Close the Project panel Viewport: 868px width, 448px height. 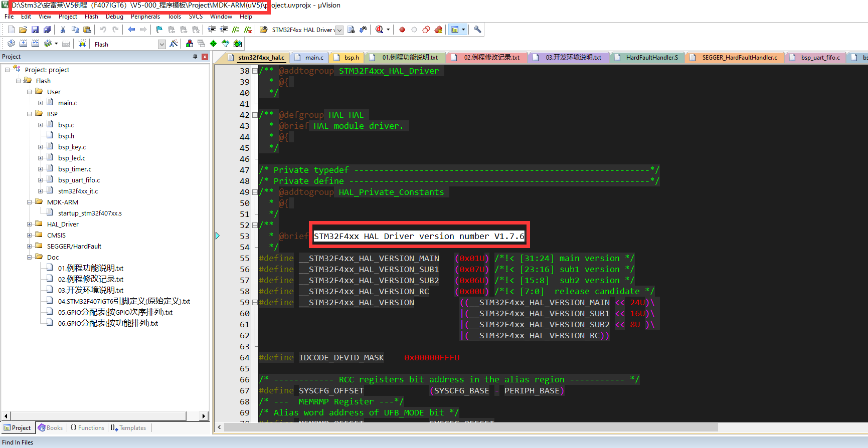205,57
